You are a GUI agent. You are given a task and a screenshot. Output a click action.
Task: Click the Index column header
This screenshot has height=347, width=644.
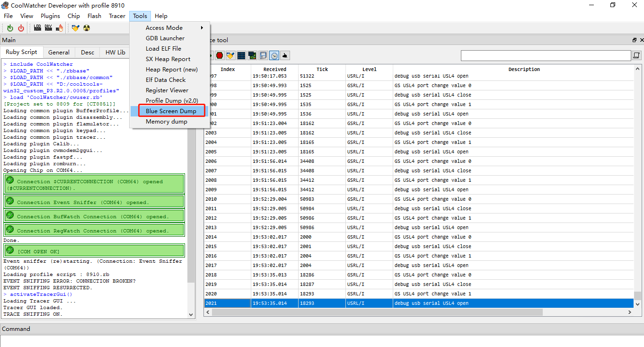(228, 69)
